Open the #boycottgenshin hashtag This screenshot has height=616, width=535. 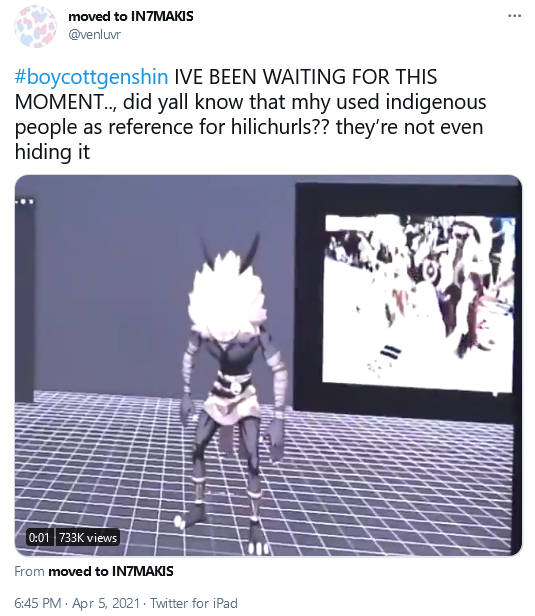(x=92, y=77)
